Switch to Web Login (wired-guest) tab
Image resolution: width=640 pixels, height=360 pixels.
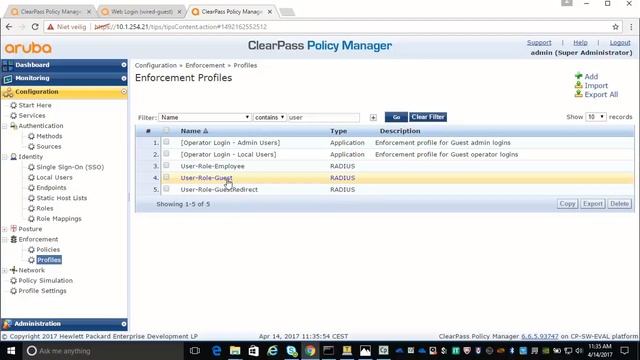pyautogui.click(x=141, y=12)
